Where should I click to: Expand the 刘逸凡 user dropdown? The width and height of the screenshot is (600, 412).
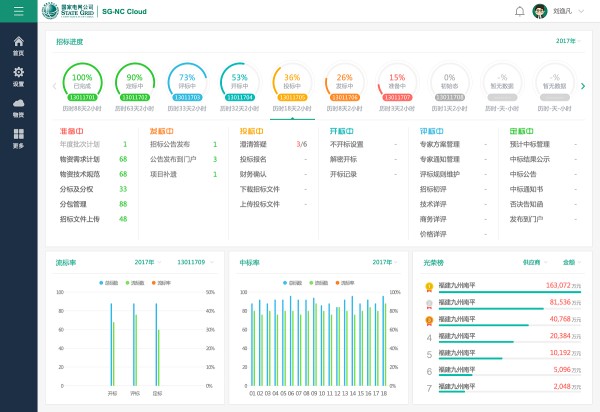[x=570, y=11]
